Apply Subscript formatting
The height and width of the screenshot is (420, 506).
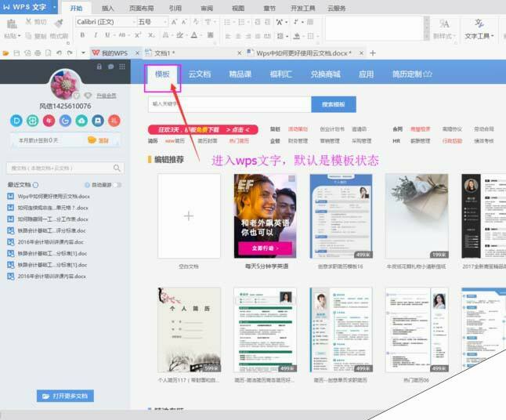151,34
